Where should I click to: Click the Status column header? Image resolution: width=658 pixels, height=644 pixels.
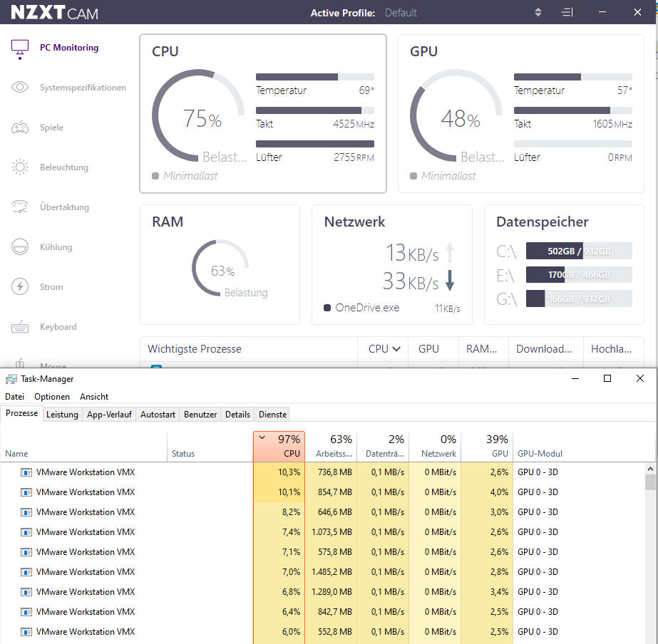click(210, 447)
